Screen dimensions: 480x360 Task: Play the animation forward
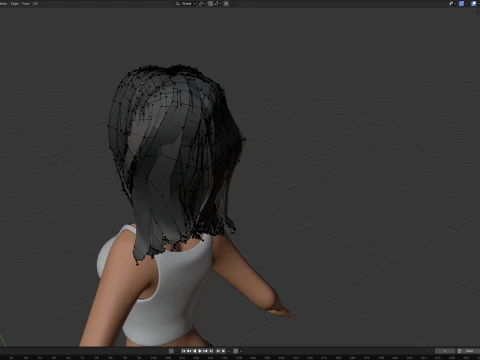pyautogui.click(x=200, y=351)
